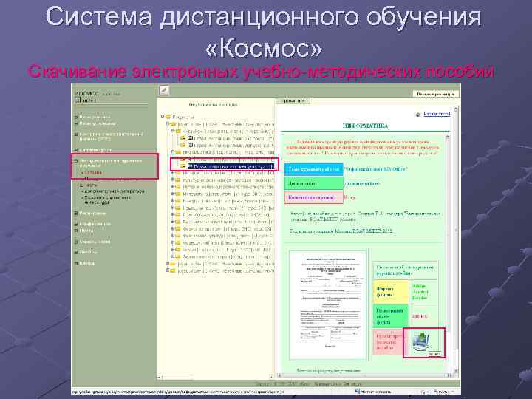
Task: Open Дополнительная литература sidebar item
Action: click(x=114, y=191)
